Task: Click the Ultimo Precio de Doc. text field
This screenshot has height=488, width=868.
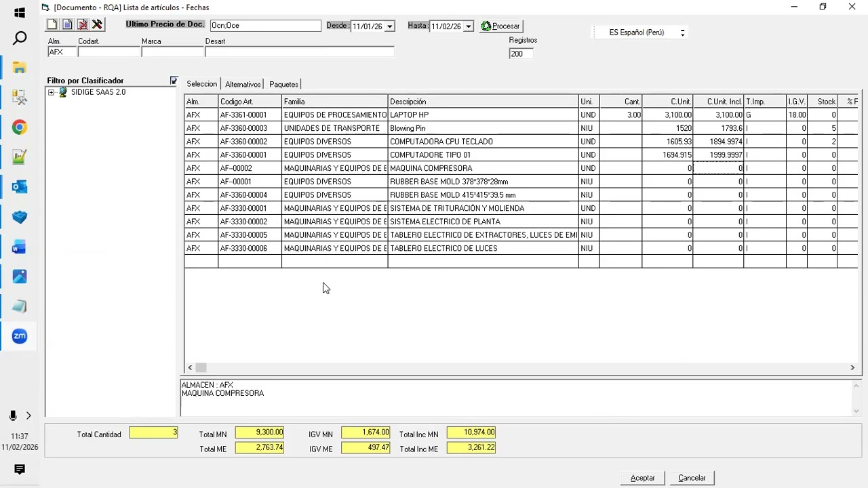Action: pyautogui.click(x=265, y=26)
